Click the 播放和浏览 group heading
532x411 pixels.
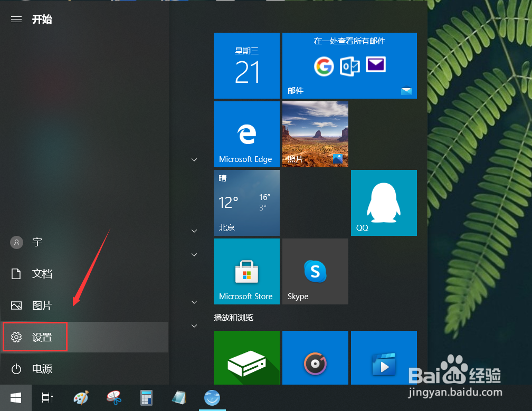click(x=233, y=318)
